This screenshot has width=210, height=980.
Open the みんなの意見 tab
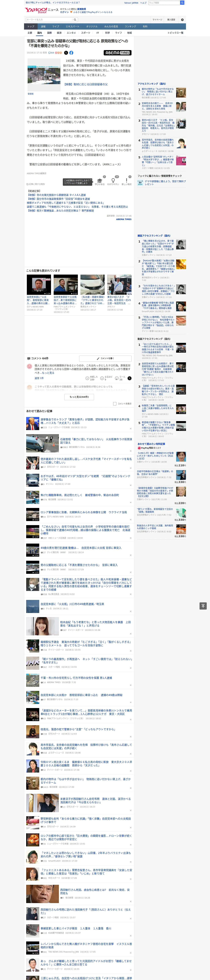tap(111, 27)
